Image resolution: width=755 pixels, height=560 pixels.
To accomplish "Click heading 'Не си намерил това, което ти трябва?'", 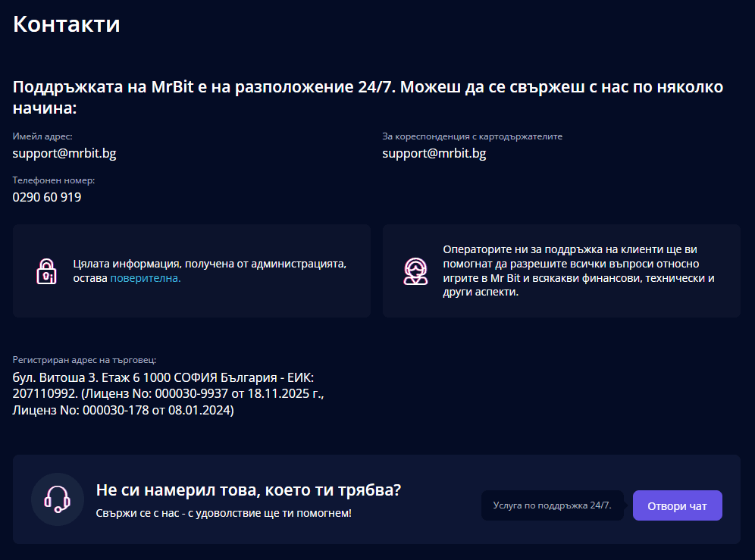I will coord(249,490).
